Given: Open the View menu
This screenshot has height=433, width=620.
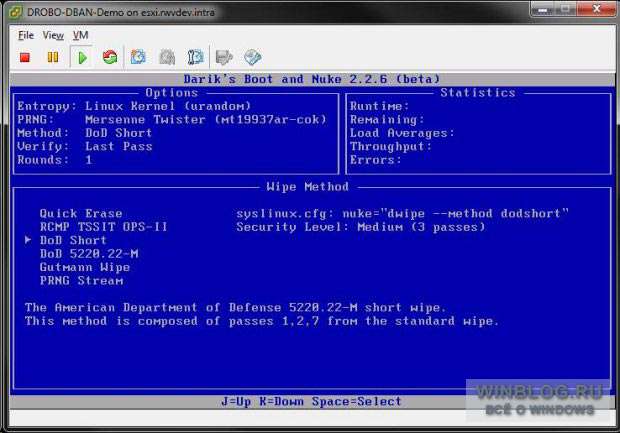Looking at the screenshot, I should point(53,36).
